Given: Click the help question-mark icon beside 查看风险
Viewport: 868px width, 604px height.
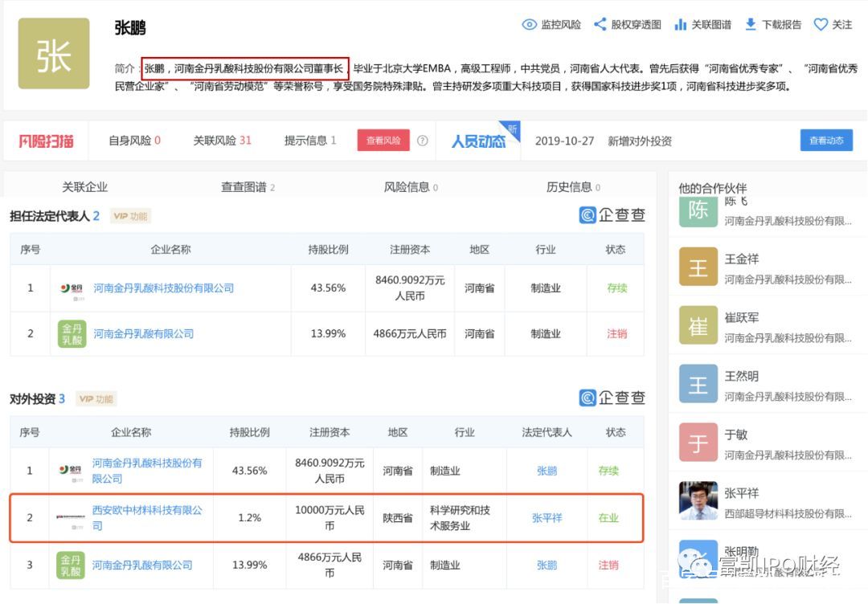Looking at the screenshot, I should coord(423,141).
